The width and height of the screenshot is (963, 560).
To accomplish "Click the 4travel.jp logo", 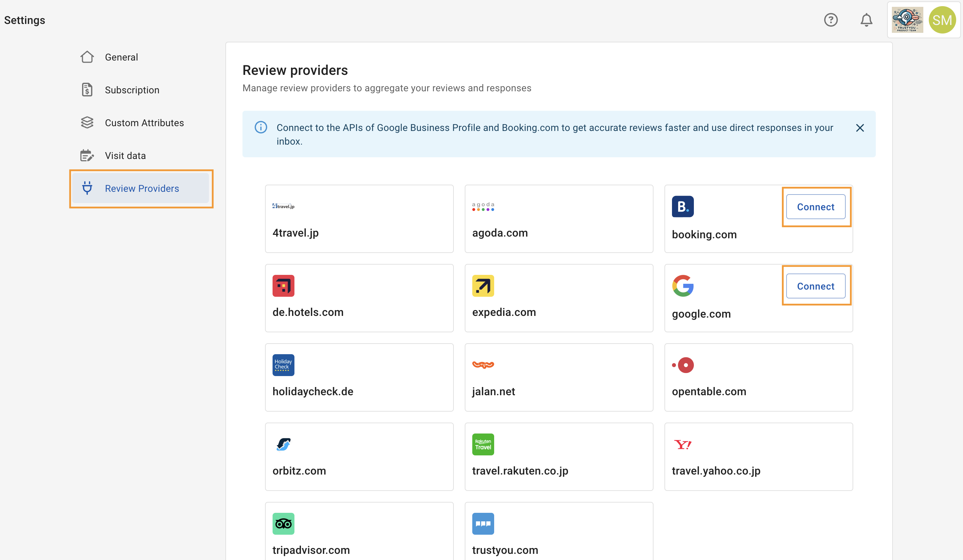I will 283,206.
